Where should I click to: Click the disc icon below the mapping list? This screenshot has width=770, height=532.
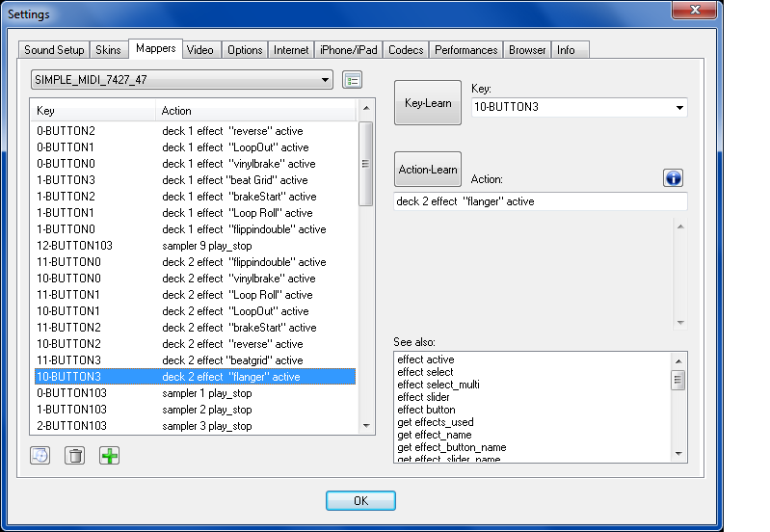[x=40, y=456]
